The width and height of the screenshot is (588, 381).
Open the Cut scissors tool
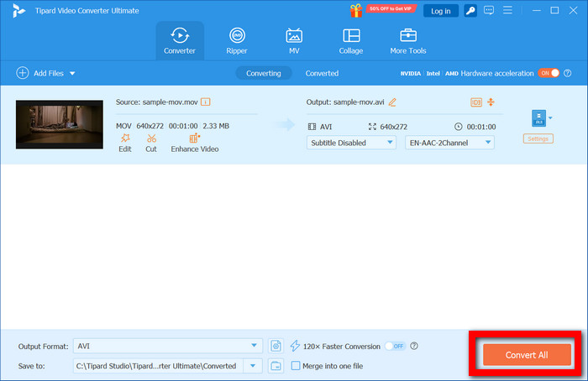pyautogui.click(x=151, y=138)
